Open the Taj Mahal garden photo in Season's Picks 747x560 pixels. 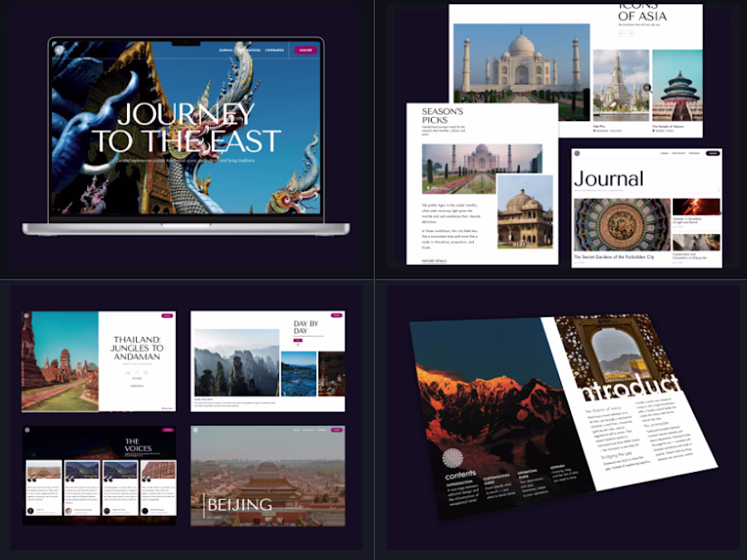pyautogui.click(x=481, y=168)
